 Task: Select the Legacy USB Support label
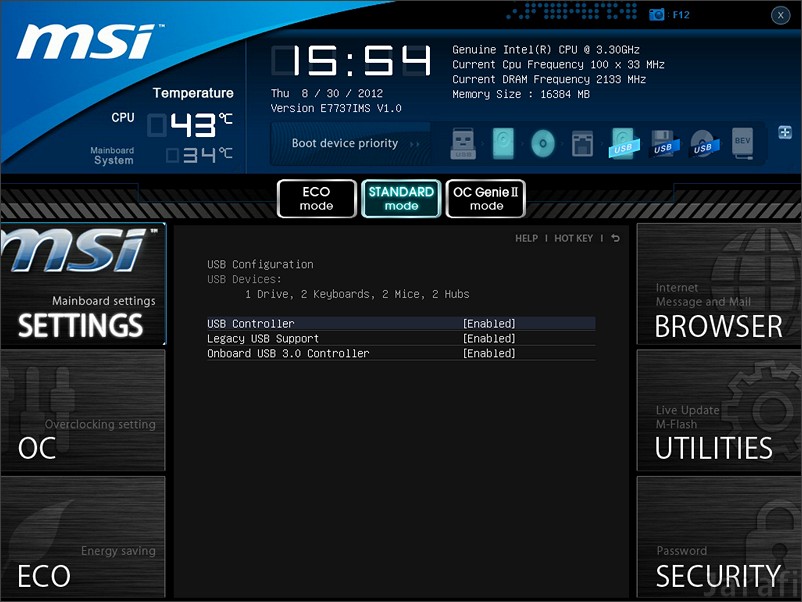coord(263,339)
